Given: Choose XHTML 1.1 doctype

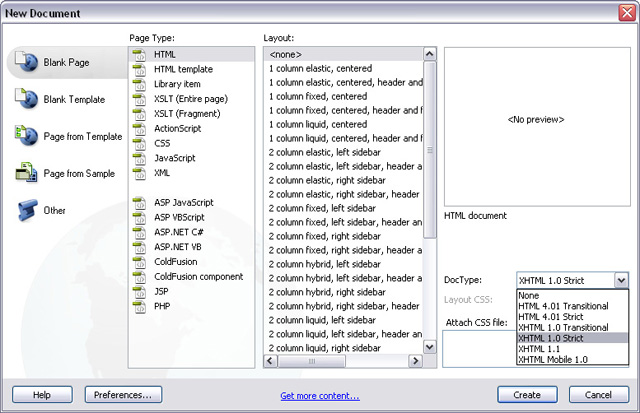Looking at the screenshot, I should (x=573, y=349).
